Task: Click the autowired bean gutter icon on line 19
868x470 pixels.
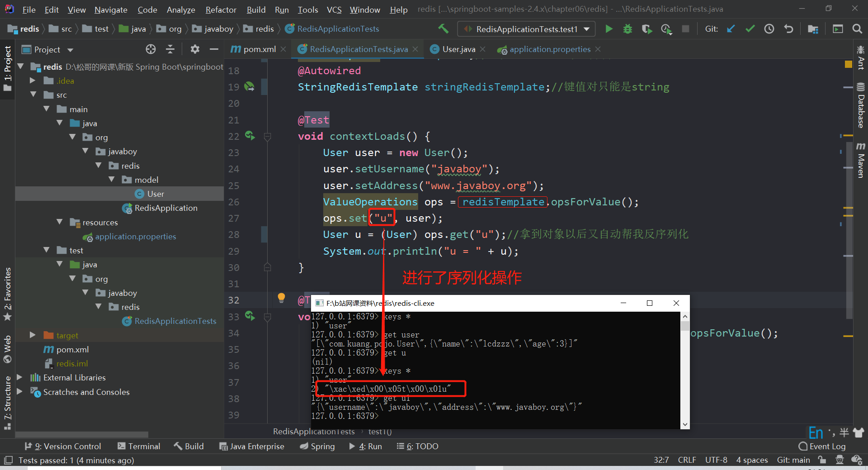Action: [249, 86]
